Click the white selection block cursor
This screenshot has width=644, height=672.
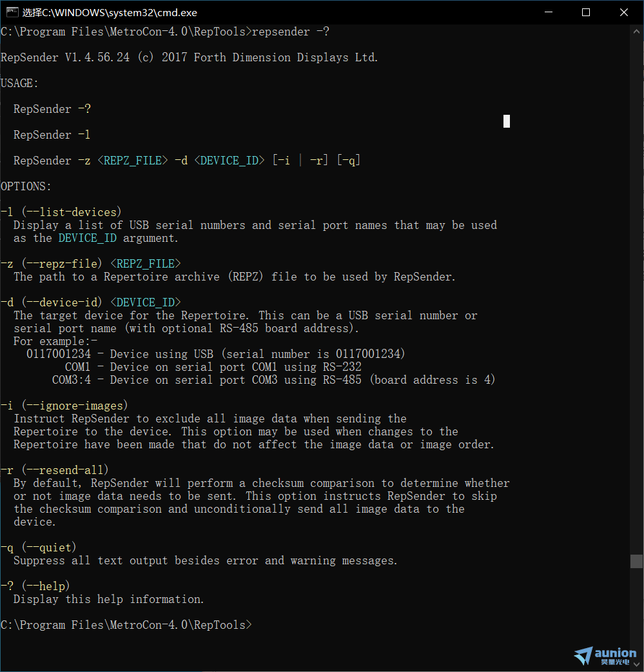[x=507, y=121]
